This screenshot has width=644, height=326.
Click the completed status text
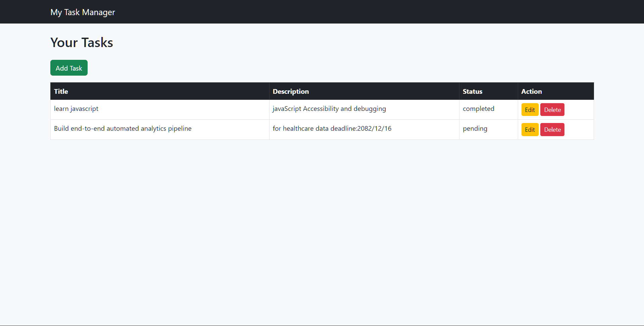478,109
